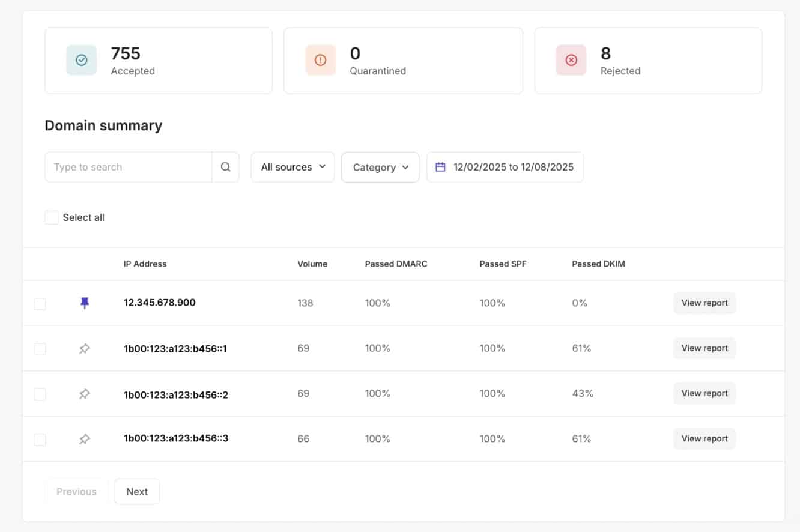
Task: Click the calendar icon in date range
Action: pyautogui.click(x=440, y=167)
